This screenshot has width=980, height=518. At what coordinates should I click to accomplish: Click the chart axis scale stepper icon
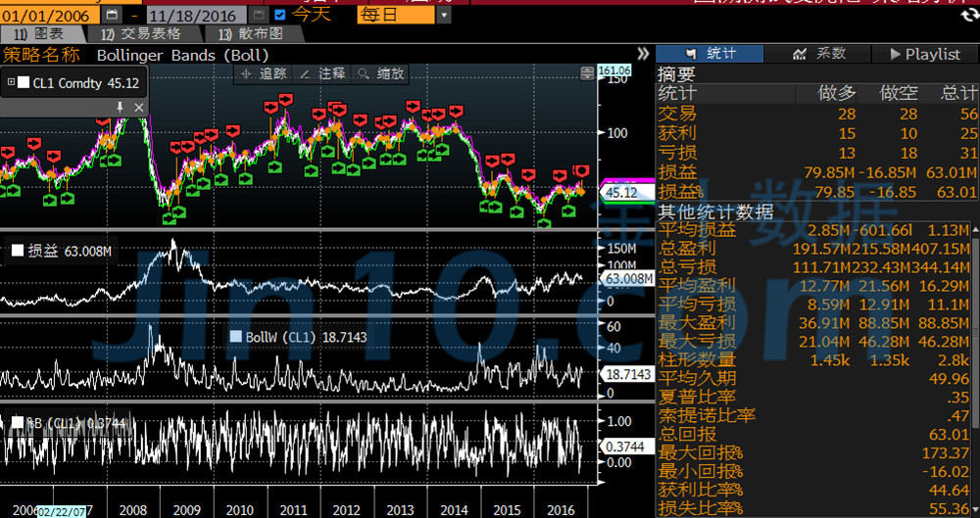point(588,72)
